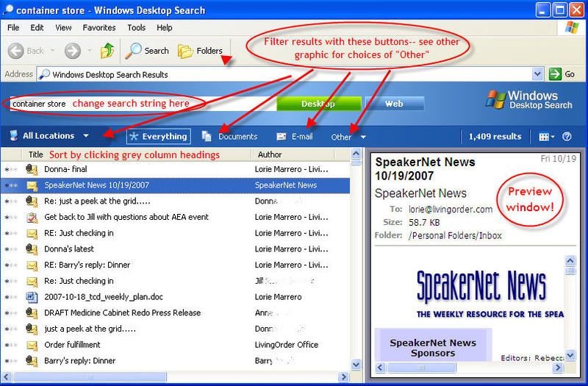
Task: Click the Back navigation arrow
Action: tap(16, 51)
